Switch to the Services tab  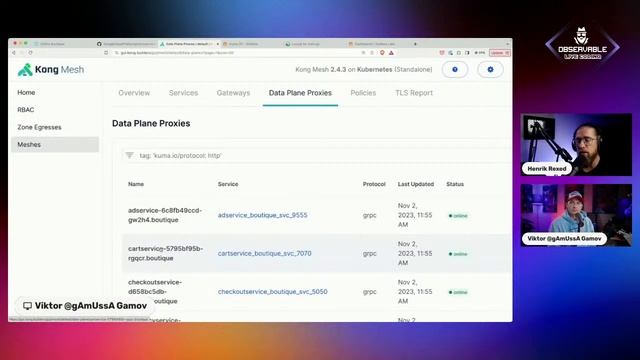click(x=183, y=93)
